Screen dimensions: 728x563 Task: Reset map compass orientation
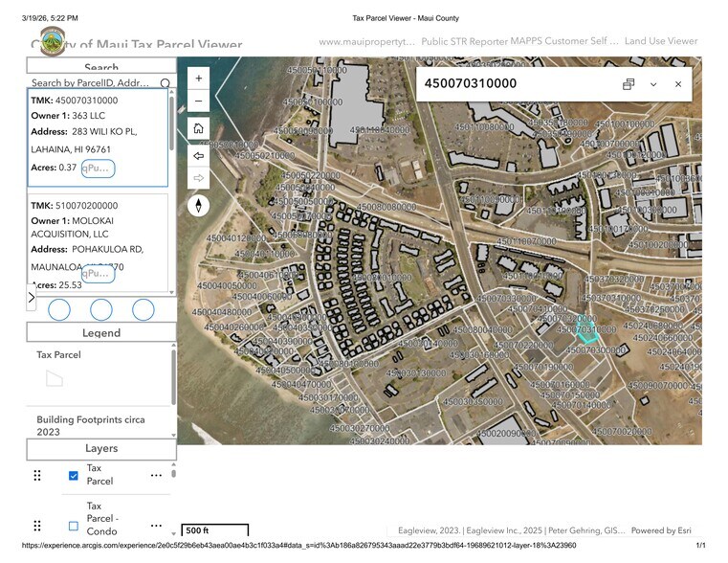tap(198, 205)
